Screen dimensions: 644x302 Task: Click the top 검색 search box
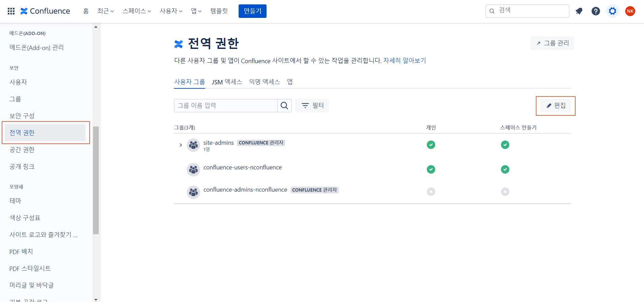pos(527,11)
